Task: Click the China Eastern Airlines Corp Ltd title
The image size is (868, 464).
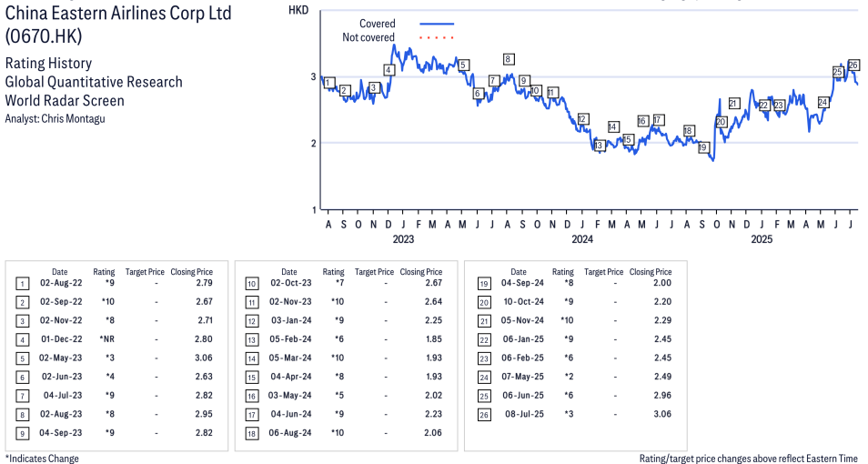Action: coord(118,14)
